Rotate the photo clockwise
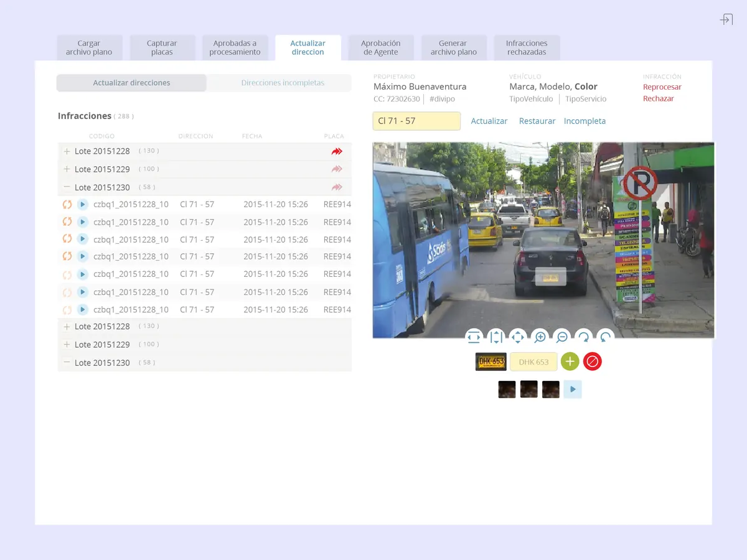 coord(583,337)
